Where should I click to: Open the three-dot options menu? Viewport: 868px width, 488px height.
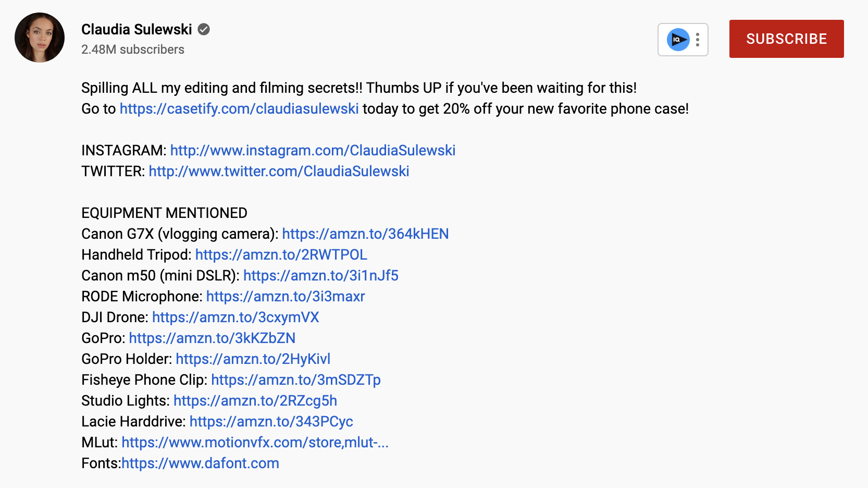(x=698, y=40)
